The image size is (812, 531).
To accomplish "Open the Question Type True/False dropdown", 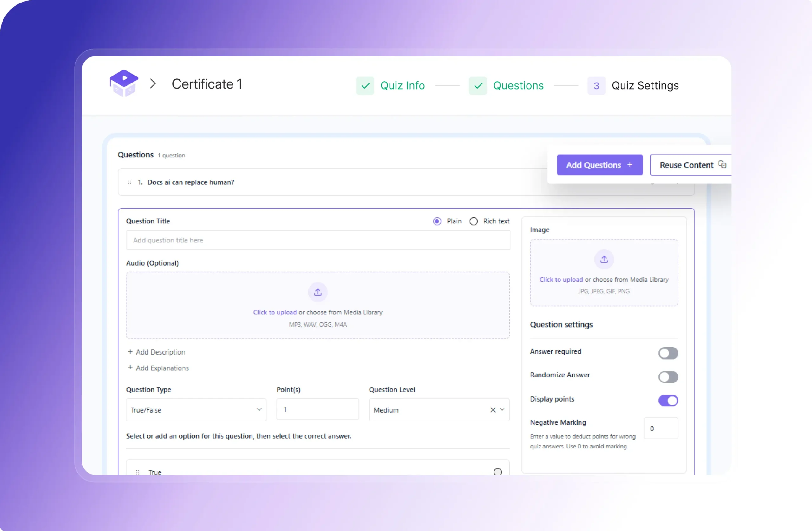I will tap(196, 410).
